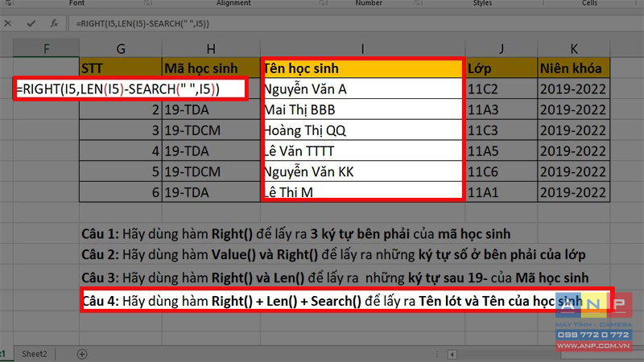Select STT cell with number 6
The width and height of the screenshot is (644, 362).
(x=121, y=191)
